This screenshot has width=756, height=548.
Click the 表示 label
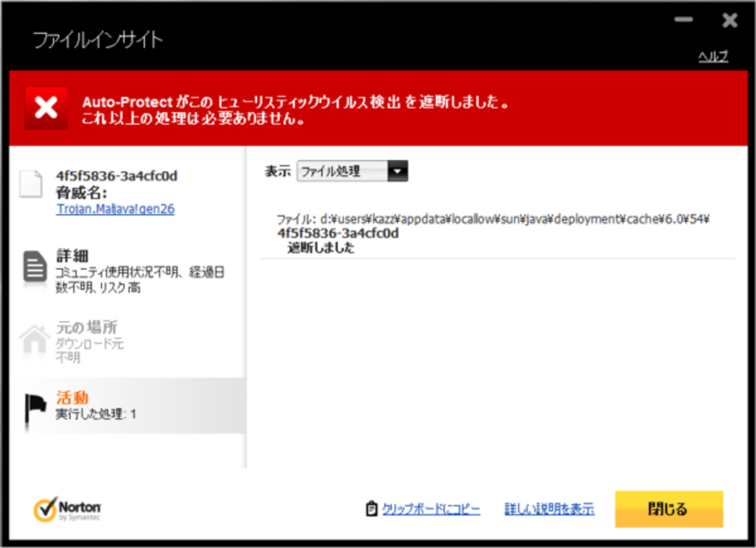pyautogui.click(x=278, y=171)
